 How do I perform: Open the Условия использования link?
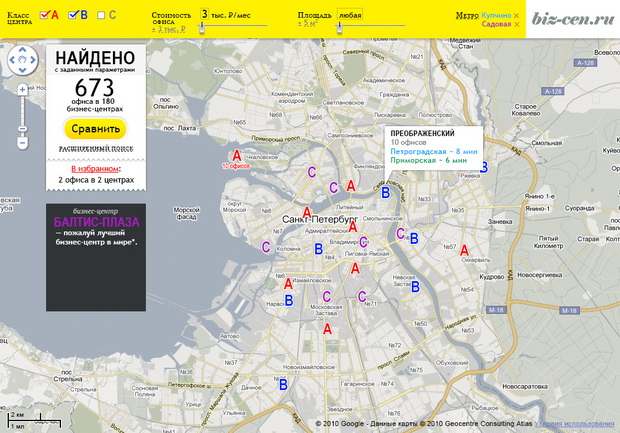pyautogui.click(x=574, y=424)
